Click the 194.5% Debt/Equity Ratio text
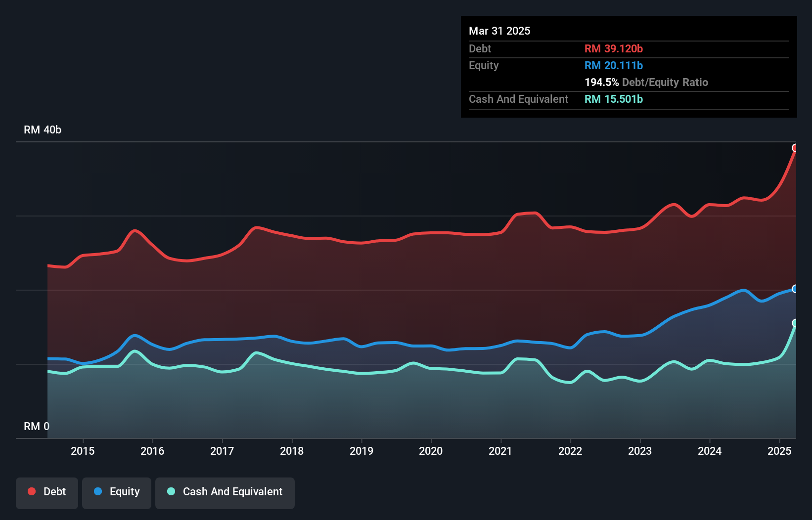 (x=646, y=82)
